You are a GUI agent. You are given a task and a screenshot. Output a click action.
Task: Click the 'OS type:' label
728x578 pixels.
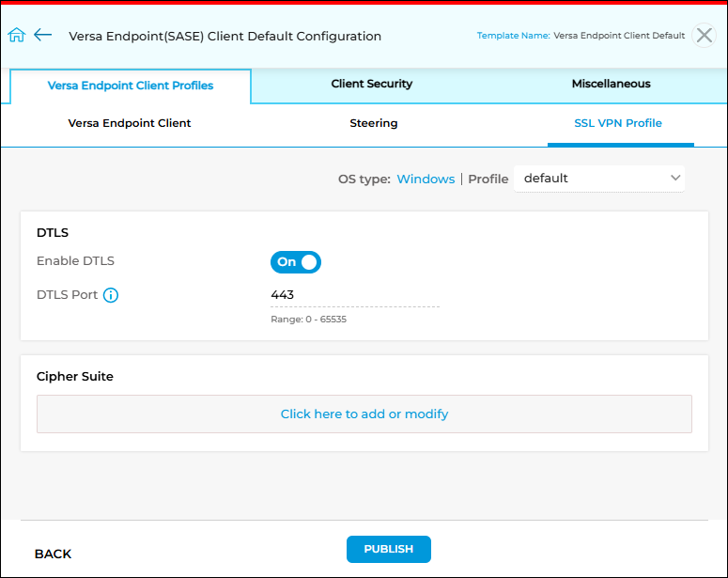coord(364,179)
